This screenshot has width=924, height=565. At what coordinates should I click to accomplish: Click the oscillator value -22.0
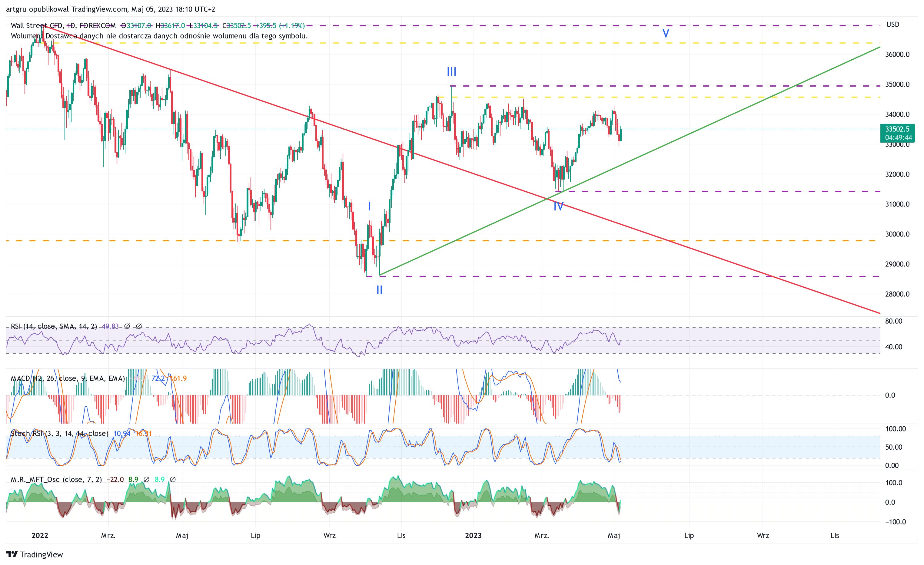click(x=115, y=480)
